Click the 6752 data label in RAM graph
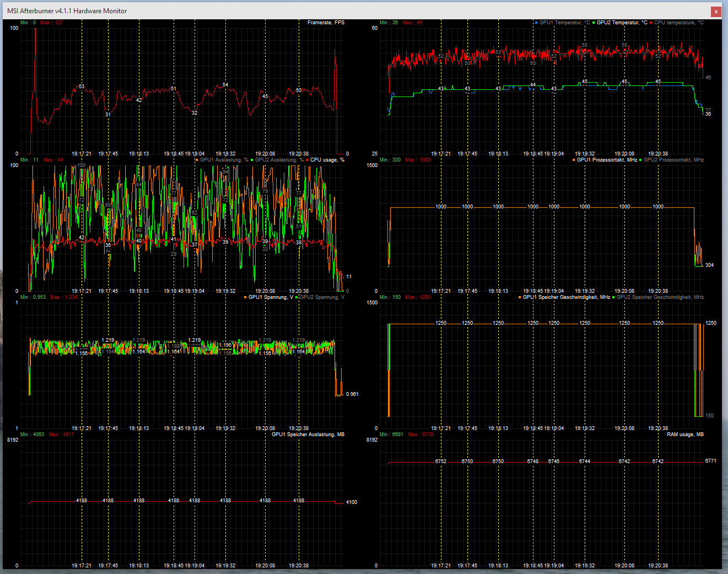The width and height of the screenshot is (728, 574). click(441, 462)
